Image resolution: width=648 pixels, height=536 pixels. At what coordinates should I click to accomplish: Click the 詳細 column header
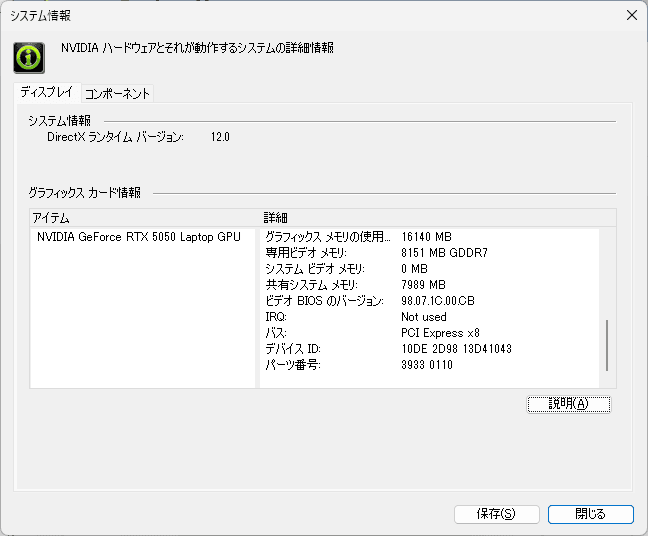point(430,217)
